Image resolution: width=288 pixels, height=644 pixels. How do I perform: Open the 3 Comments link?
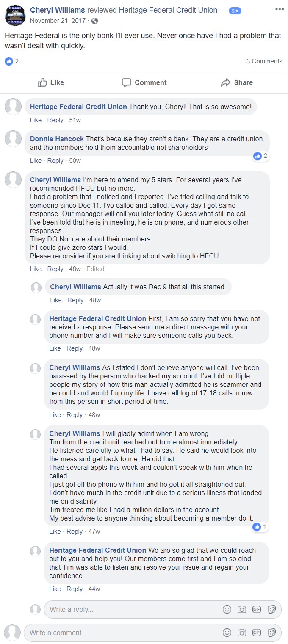(x=264, y=61)
